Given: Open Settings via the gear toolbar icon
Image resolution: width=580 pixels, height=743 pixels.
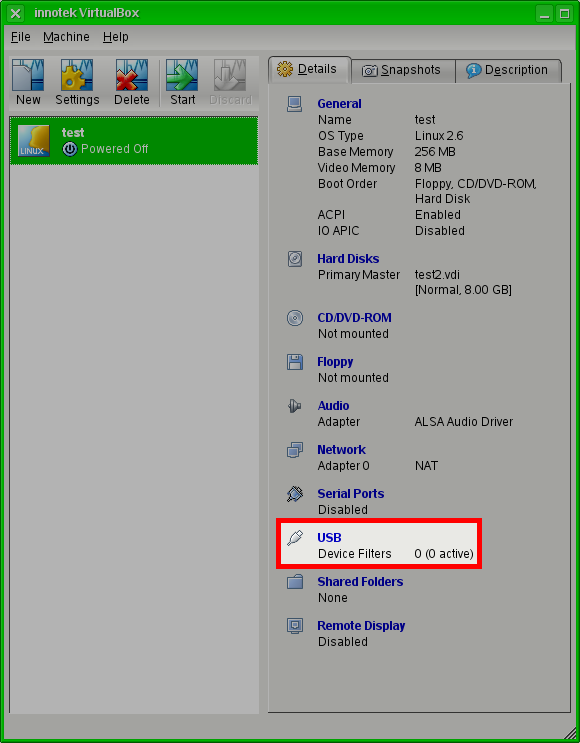Looking at the screenshot, I should click(x=77, y=75).
